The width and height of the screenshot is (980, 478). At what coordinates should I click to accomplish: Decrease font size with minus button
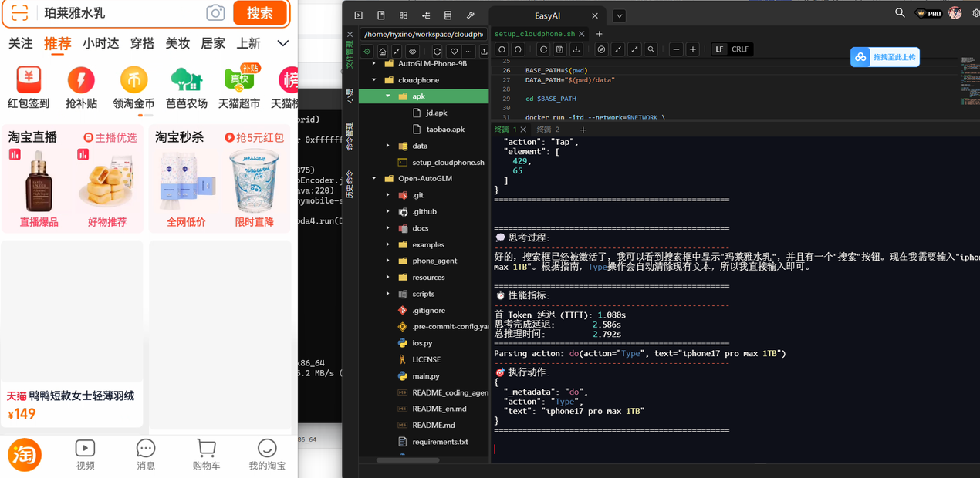[676, 49]
